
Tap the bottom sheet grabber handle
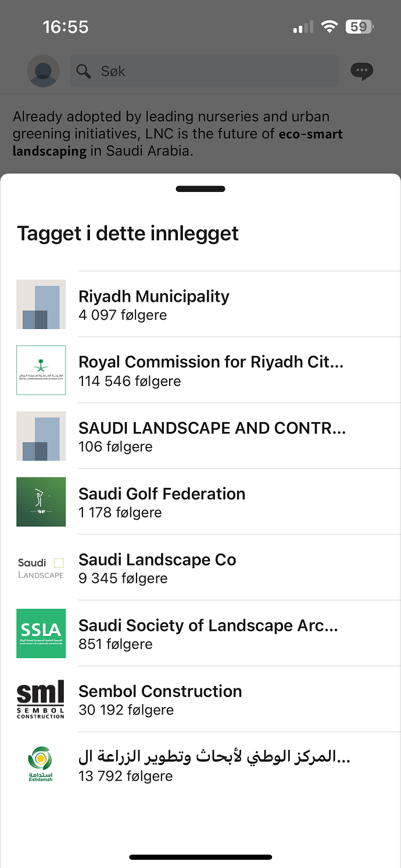coord(201,189)
